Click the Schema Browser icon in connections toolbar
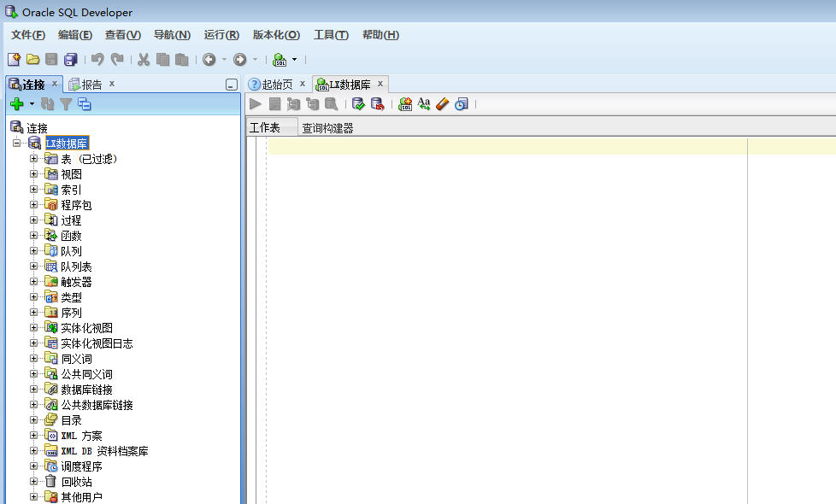Screen dimensions: 836x504 point(85,104)
